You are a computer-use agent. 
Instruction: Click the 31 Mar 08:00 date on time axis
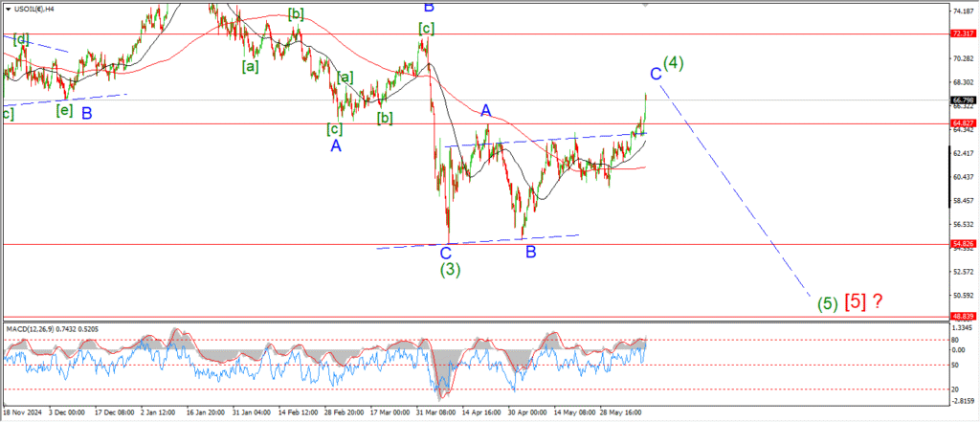click(x=434, y=413)
